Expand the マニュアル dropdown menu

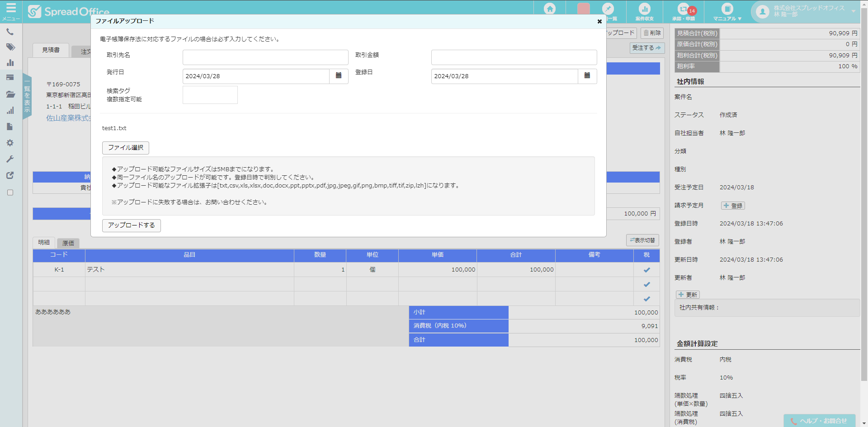coord(727,12)
